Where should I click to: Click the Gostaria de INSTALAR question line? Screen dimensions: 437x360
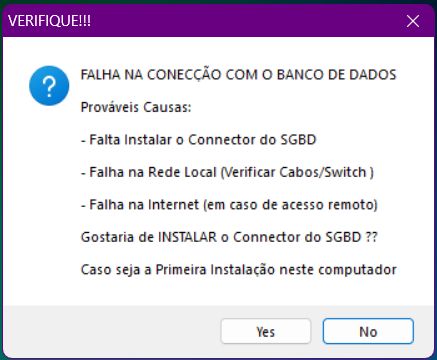click(x=229, y=237)
